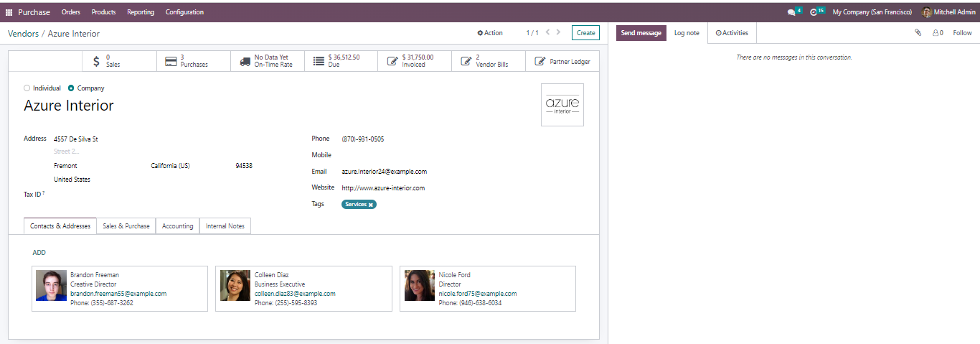Open the followers count icon
Viewport: 980px width, 344px height.
937,33
